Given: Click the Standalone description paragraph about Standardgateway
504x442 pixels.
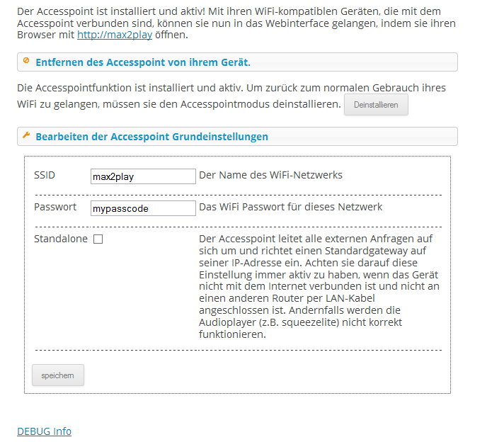Looking at the screenshot, I should tap(319, 286).
